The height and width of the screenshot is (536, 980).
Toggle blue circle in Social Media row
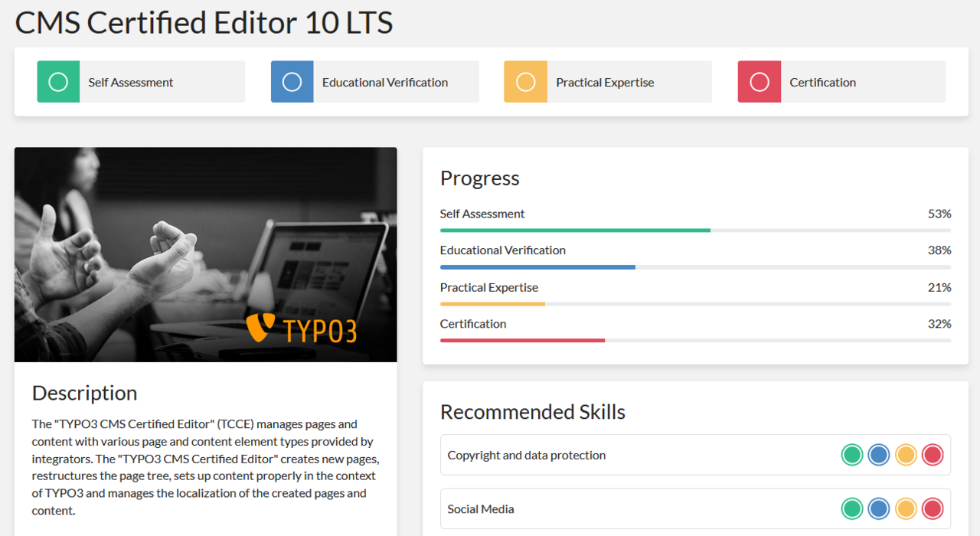point(879,508)
